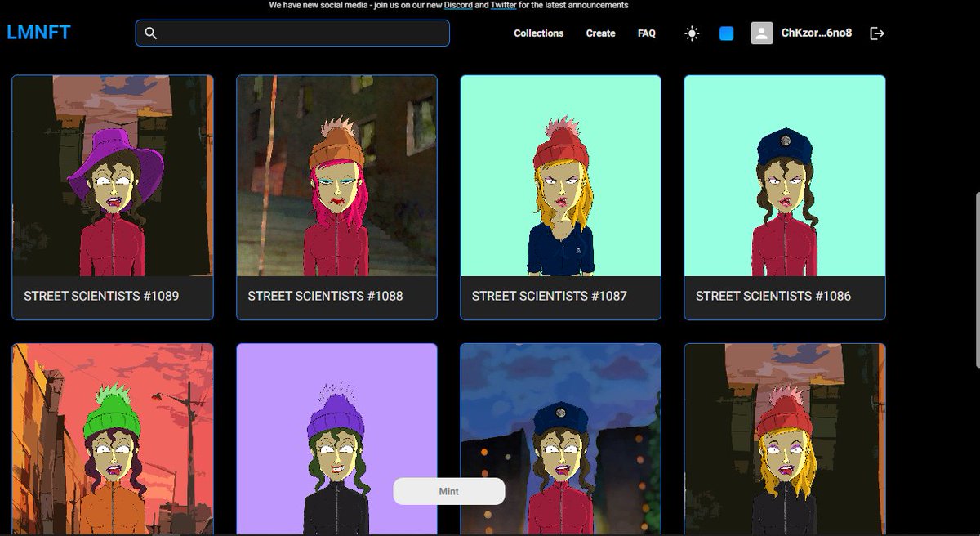Open the navy cap night city artwork

(x=560, y=440)
